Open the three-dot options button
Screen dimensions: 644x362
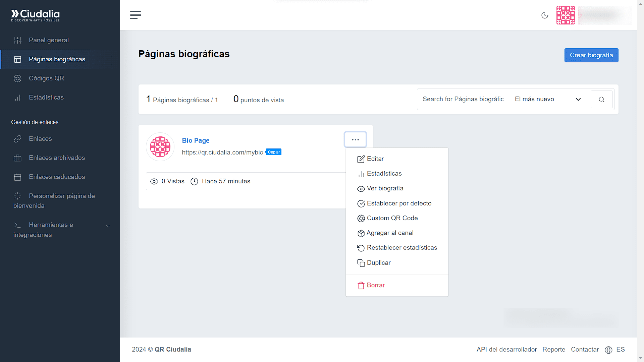[355, 139]
